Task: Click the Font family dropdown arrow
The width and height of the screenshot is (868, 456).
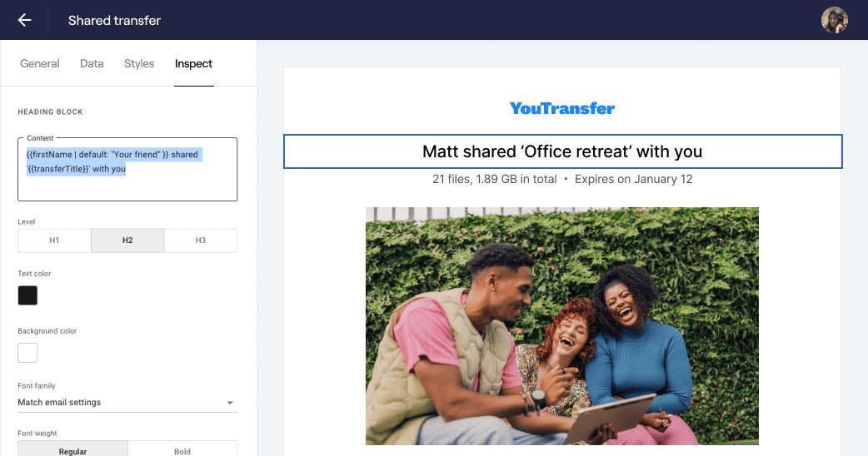Action: tap(230, 403)
